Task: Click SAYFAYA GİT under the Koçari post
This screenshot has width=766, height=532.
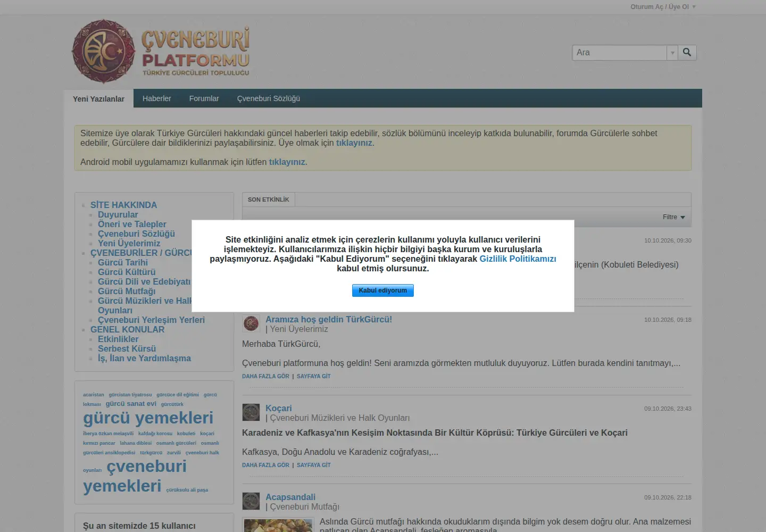Action: [x=314, y=465]
